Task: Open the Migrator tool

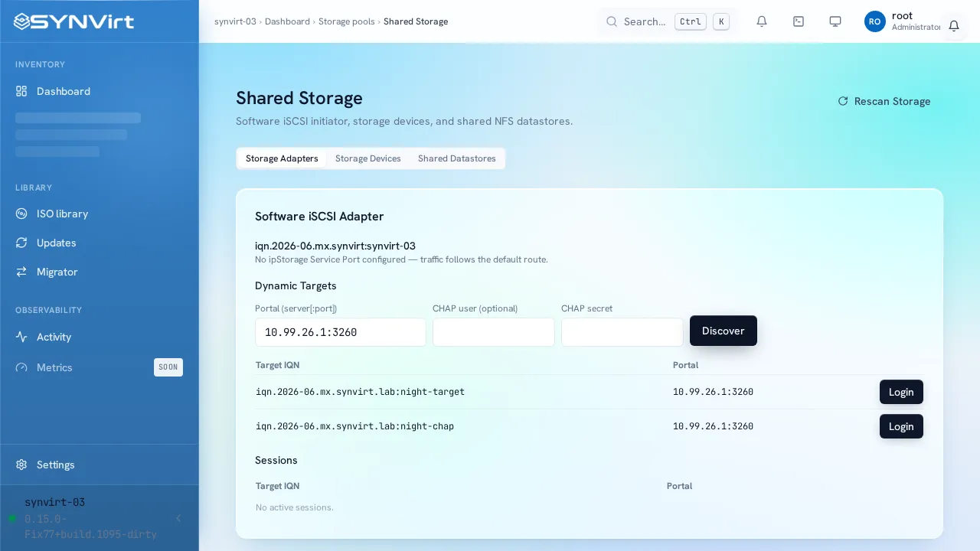Action: coord(100,272)
